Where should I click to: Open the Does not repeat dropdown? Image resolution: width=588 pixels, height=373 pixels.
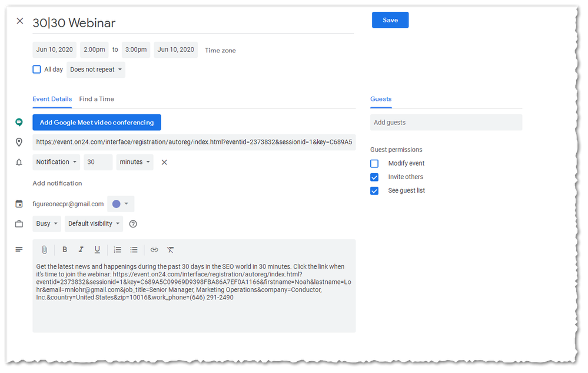click(96, 70)
